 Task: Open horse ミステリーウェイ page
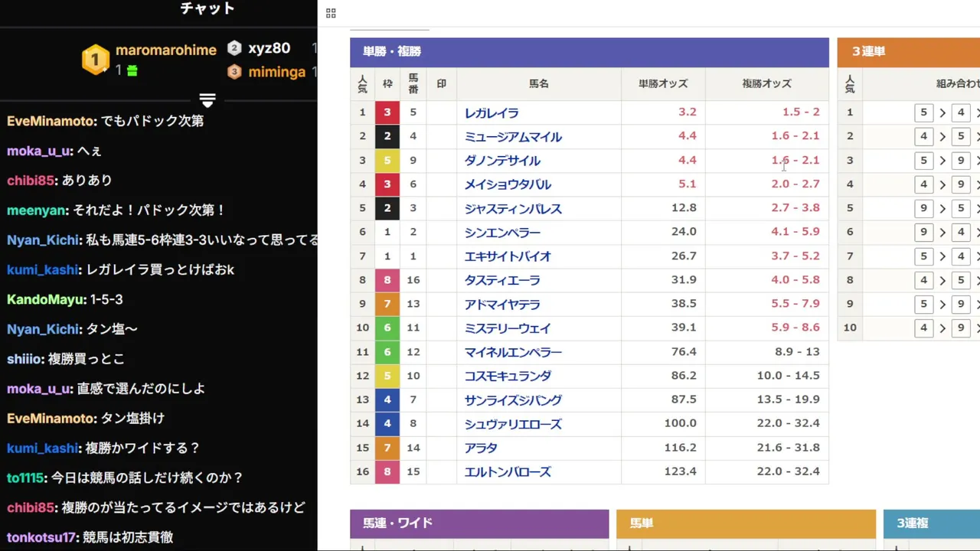[x=508, y=328]
